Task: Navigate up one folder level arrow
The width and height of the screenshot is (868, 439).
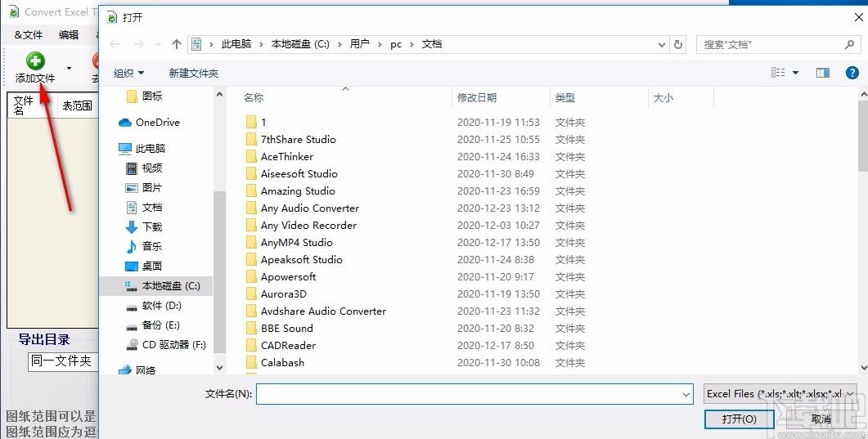Action: 177,44
